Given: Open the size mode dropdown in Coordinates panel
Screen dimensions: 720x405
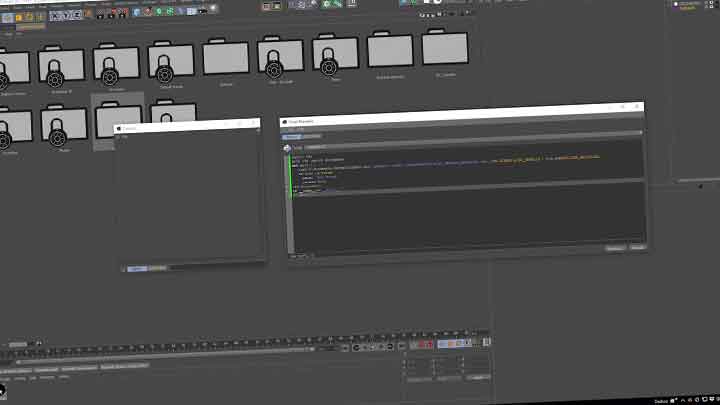Looking at the screenshot, I should coord(445,378).
